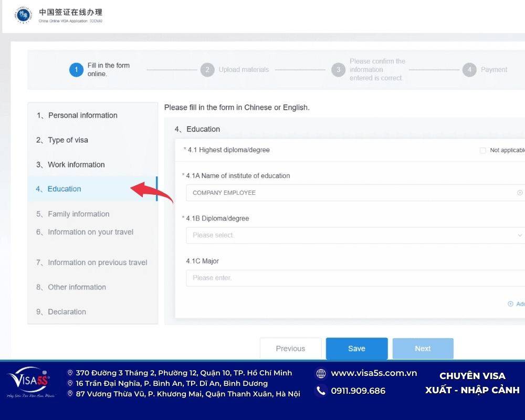
Task: Click the Save button
Action: [x=356, y=348]
